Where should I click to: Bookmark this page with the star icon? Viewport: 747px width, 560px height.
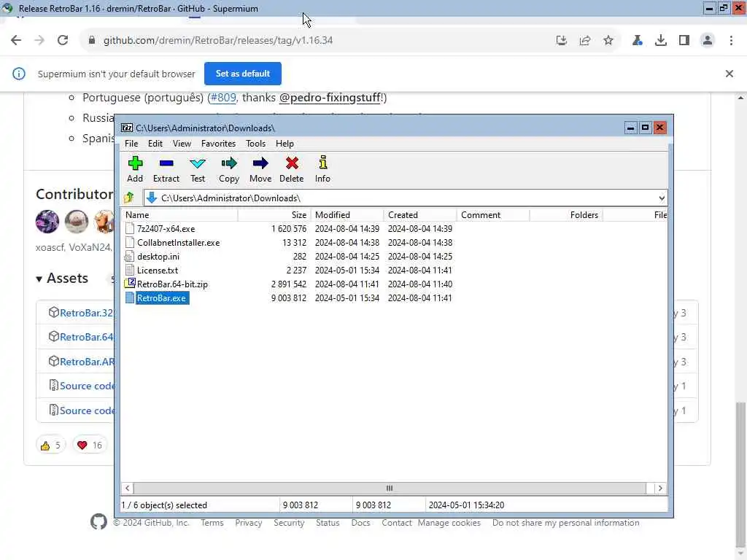[x=608, y=41]
